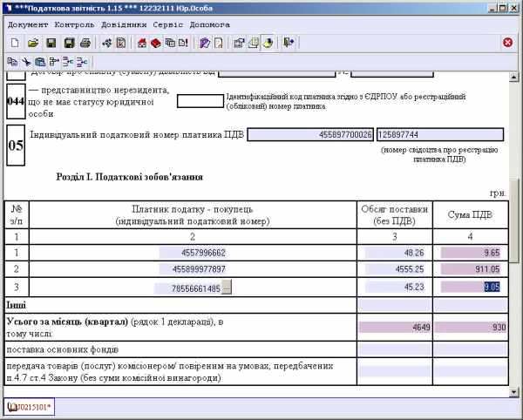Click supply volume cell 45.23
This screenshot has height=420, width=523.
click(395, 287)
